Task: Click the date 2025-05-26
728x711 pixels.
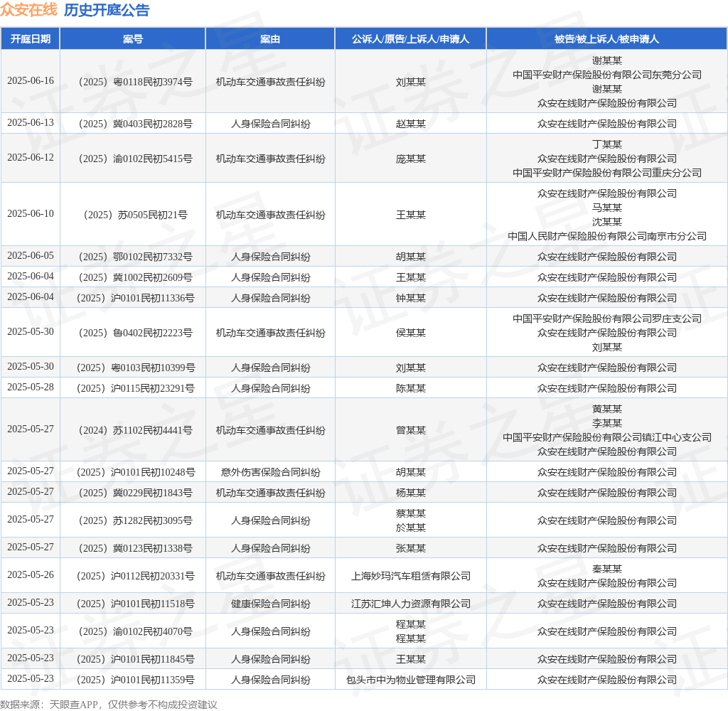Action: [31, 574]
